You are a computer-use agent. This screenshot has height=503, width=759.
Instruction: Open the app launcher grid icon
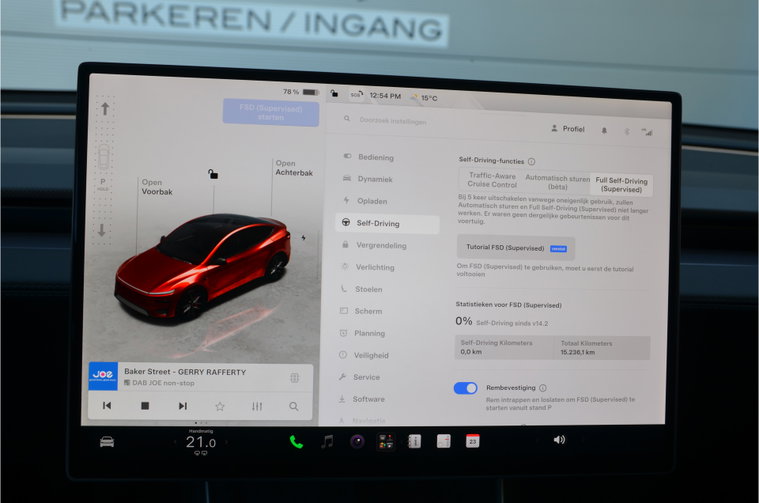[386, 442]
